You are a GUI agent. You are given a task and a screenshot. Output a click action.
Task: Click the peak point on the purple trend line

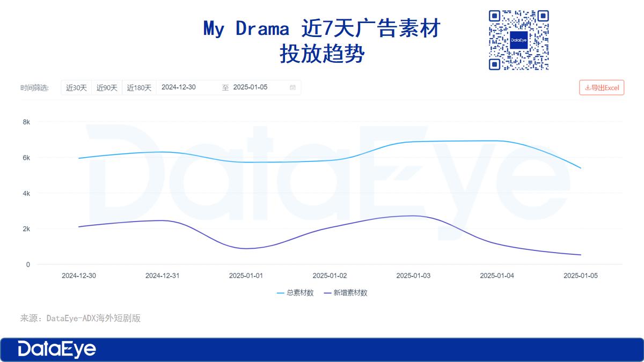coord(414,216)
